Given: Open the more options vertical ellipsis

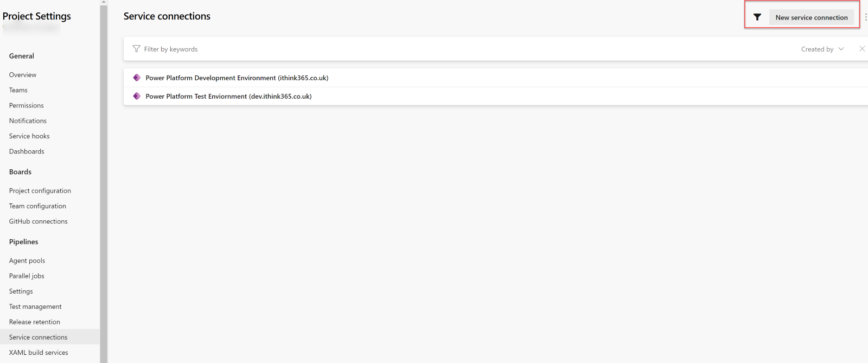Looking at the screenshot, I should coord(865,17).
